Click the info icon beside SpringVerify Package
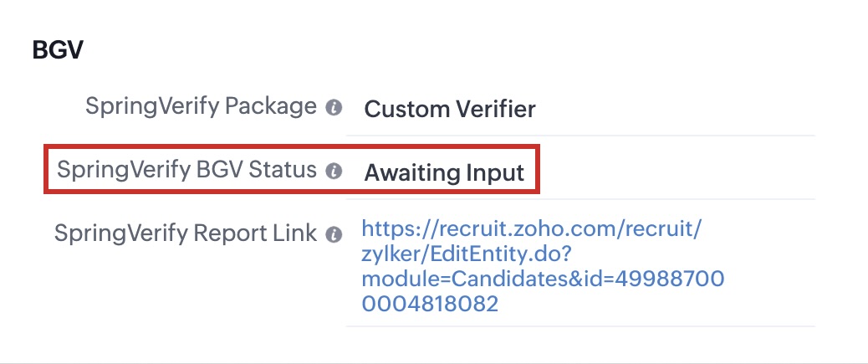 334,108
